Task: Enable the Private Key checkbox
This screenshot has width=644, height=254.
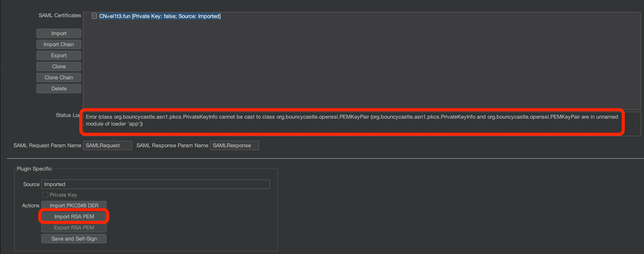Action: tap(45, 194)
